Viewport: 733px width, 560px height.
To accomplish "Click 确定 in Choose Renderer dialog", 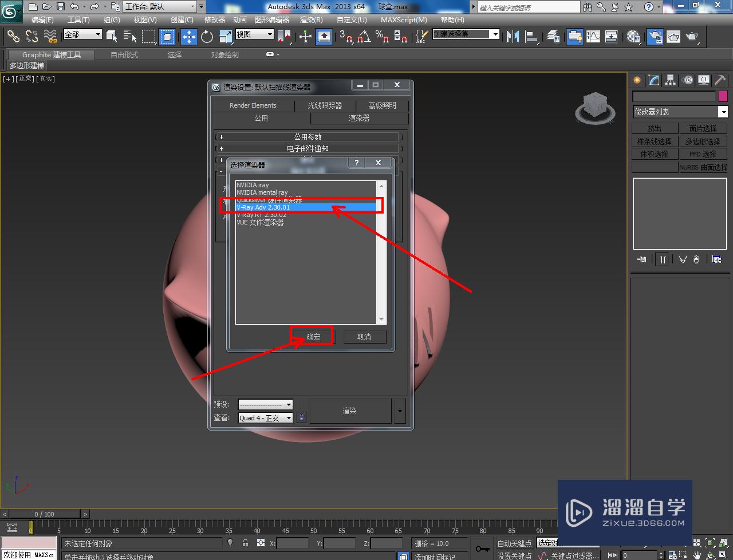I will coord(313,337).
